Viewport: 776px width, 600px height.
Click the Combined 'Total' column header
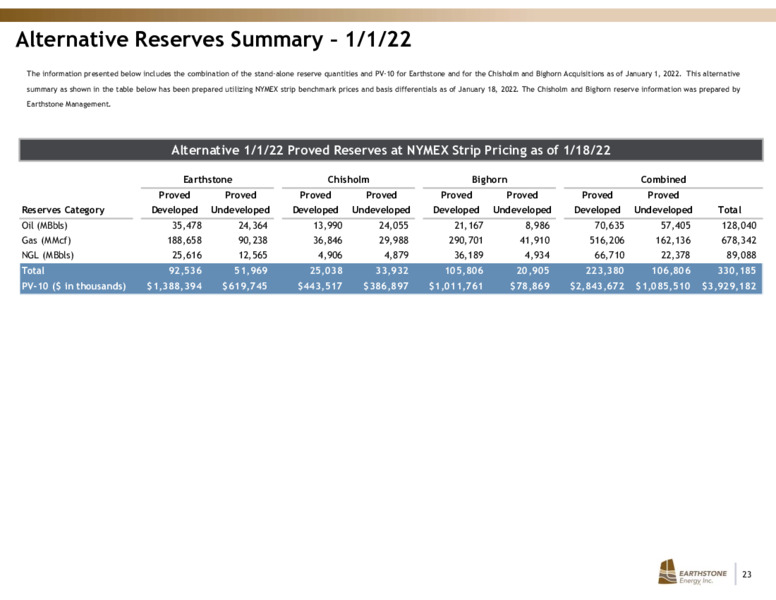729,210
